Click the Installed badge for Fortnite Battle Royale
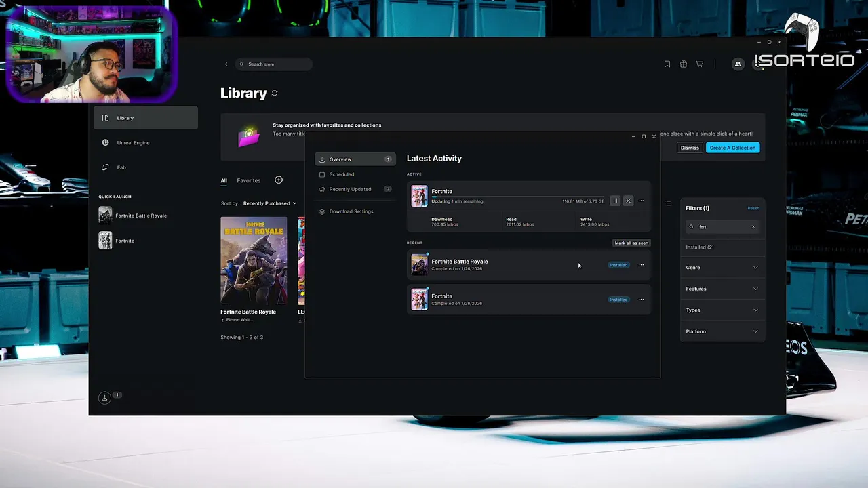 (x=618, y=265)
